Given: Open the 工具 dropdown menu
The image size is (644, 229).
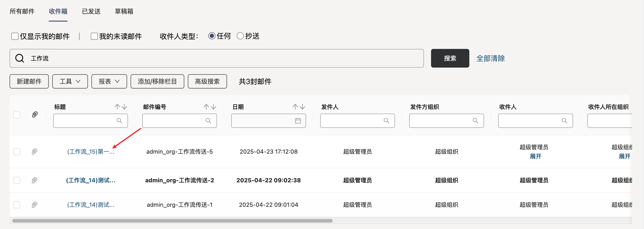Looking at the screenshot, I should [70, 81].
